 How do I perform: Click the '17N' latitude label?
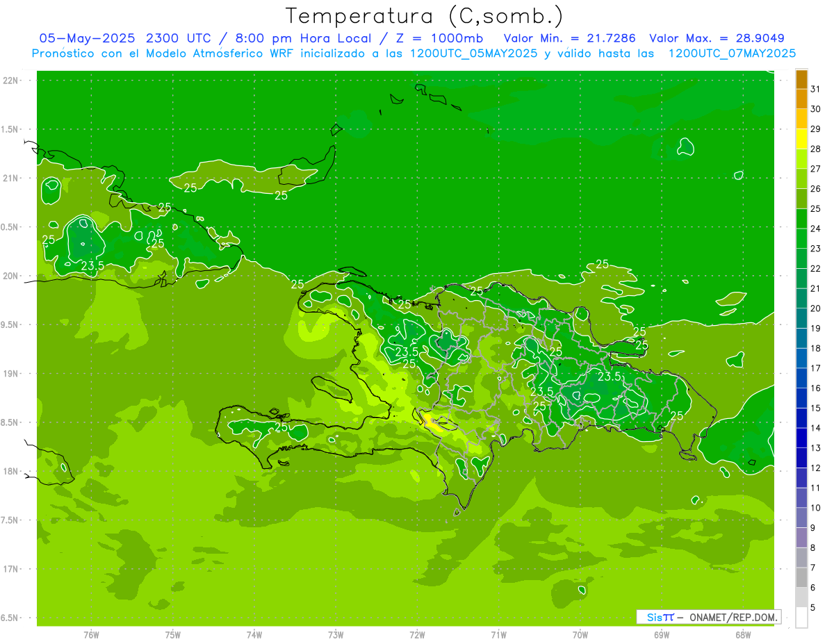click(x=12, y=569)
